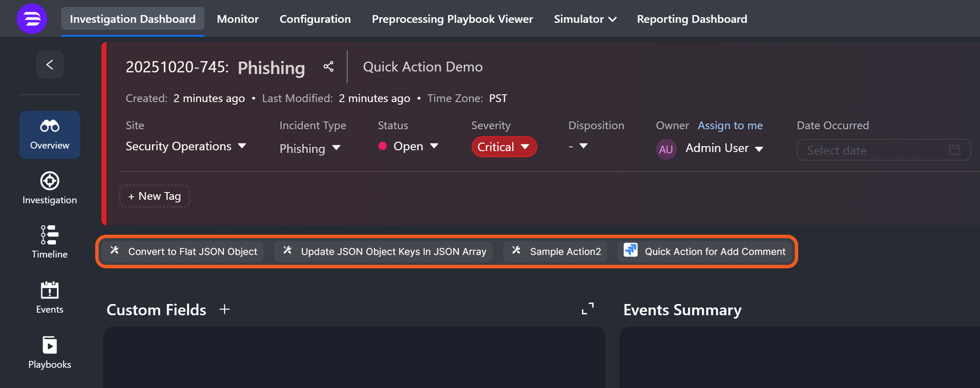This screenshot has height=388, width=980.
Task: Click the share icon beside Phishing title
Action: tap(328, 67)
